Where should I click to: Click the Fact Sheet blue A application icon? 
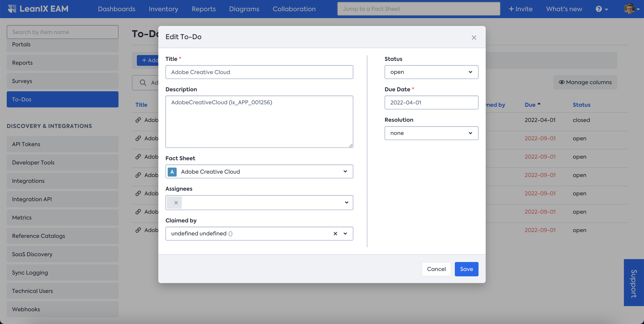[172, 172]
